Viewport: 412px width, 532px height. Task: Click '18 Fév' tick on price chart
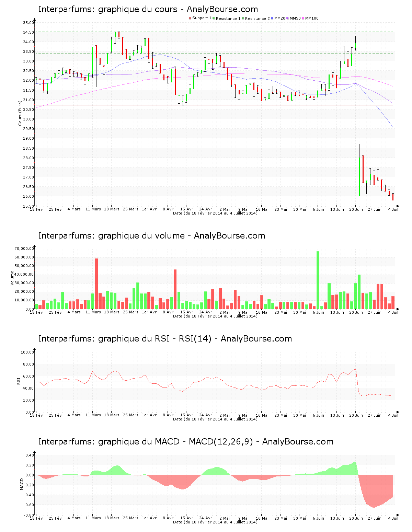36,209
